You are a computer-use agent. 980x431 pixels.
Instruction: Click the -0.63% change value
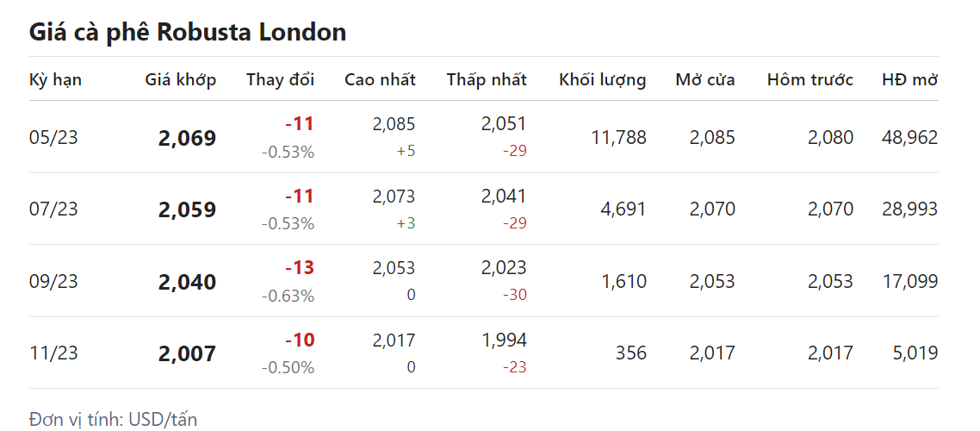click(288, 296)
